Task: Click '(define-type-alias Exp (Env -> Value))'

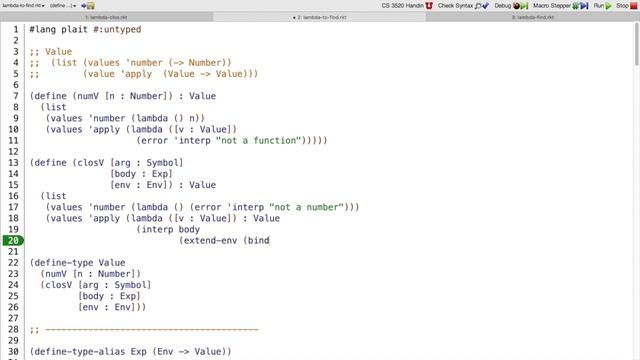Action: click(x=131, y=351)
